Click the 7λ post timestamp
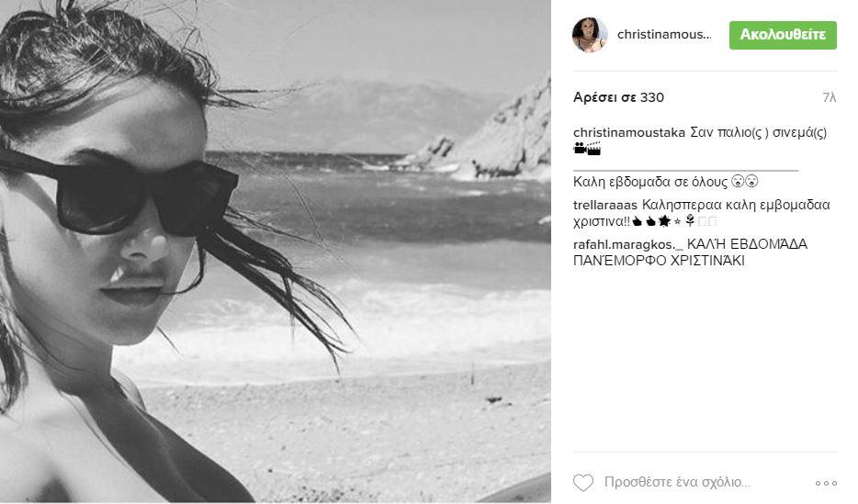Image resolution: width=858 pixels, height=504 pixels. (829, 97)
